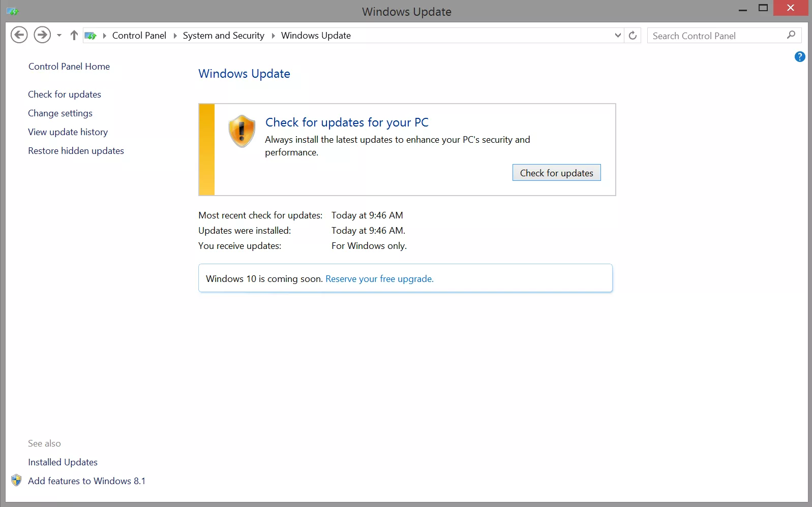Open Restore hidden updates
Viewport: 812px width, 507px height.
(76, 151)
